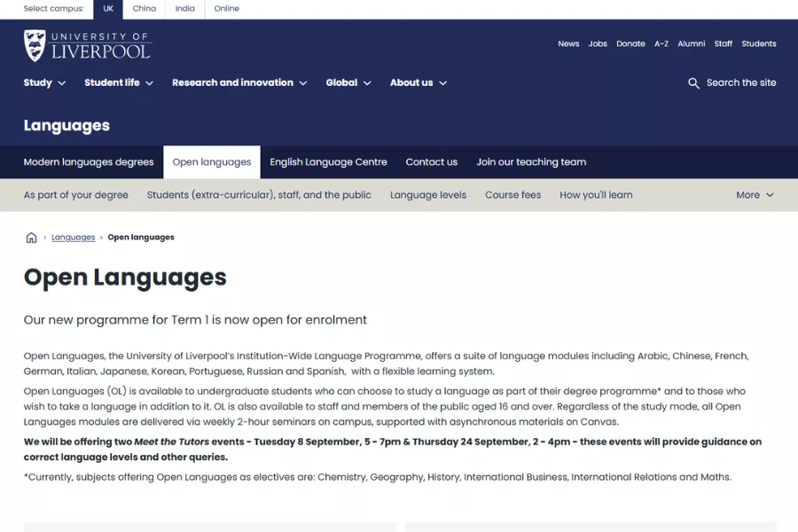Click the Languages section heading
This screenshot has height=532, width=798.
tap(66, 125)
